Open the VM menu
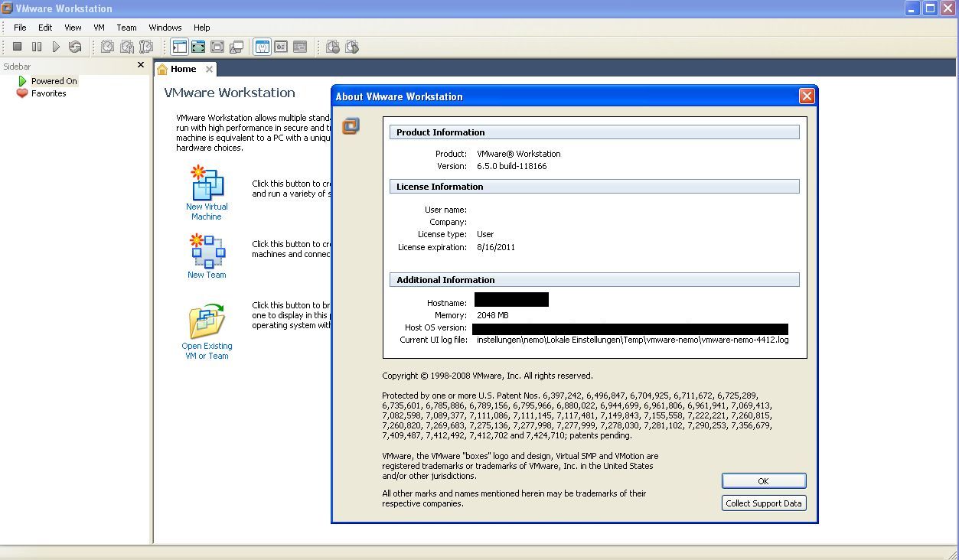 (99, 28)
